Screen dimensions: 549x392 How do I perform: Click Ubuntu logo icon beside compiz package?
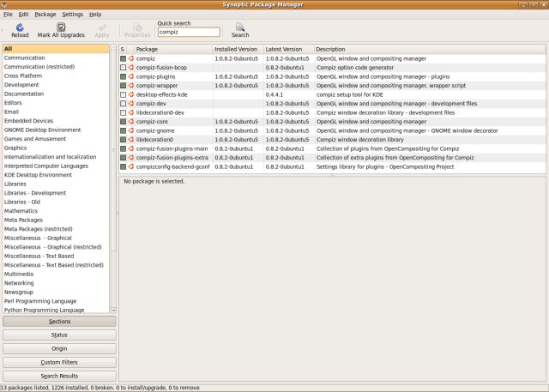tap(131, 58)
